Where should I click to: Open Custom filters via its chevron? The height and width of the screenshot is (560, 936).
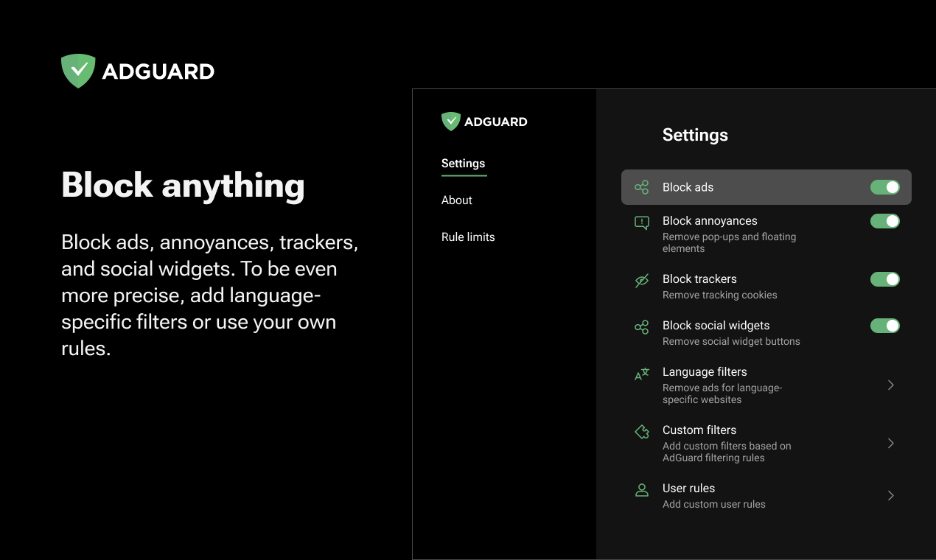pos(891,443)
